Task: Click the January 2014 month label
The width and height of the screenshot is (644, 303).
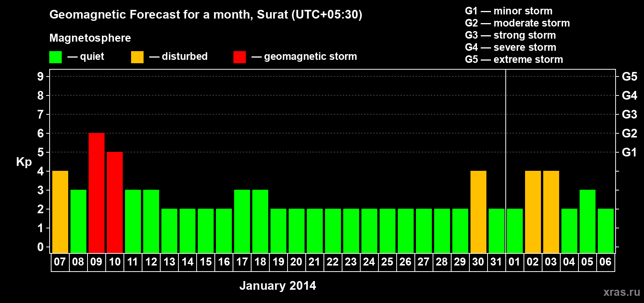Action: coord(278,286)
